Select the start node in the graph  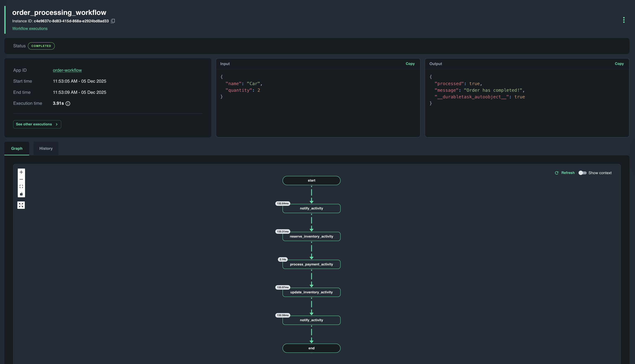(311, 180)
